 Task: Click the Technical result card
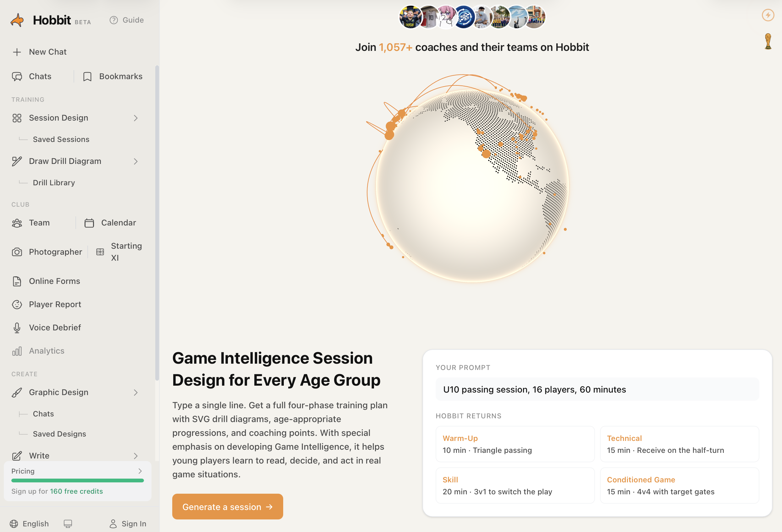coord(679,444)
